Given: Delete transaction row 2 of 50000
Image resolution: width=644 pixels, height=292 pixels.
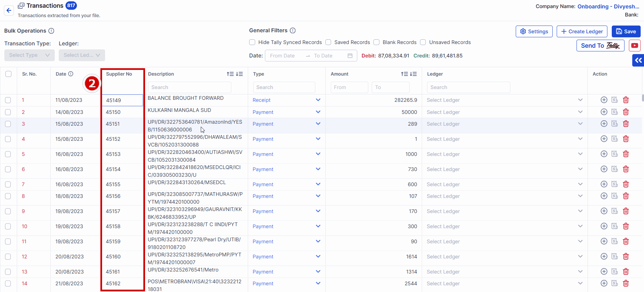Looking at the screenshot, I should click(x=626, y=112).
